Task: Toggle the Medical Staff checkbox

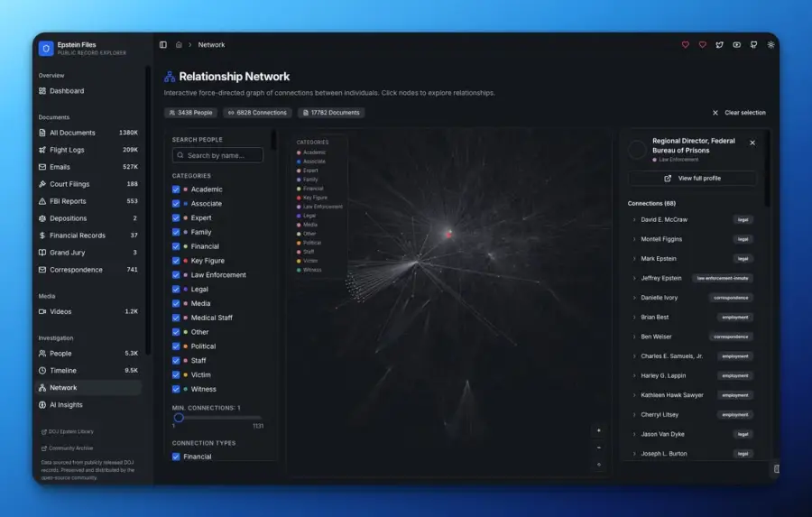Action: tap(176, 319)
